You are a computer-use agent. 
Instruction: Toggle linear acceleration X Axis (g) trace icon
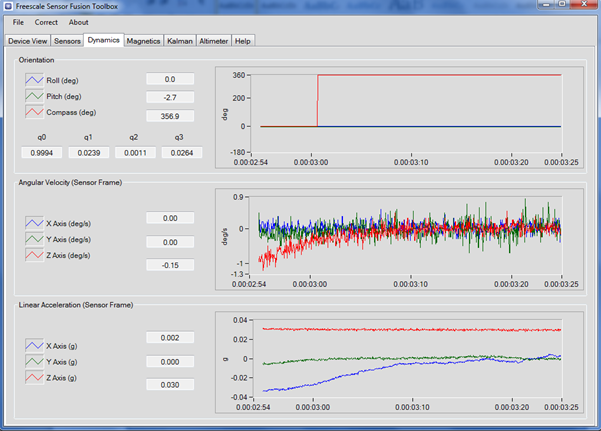pos(34,346)
